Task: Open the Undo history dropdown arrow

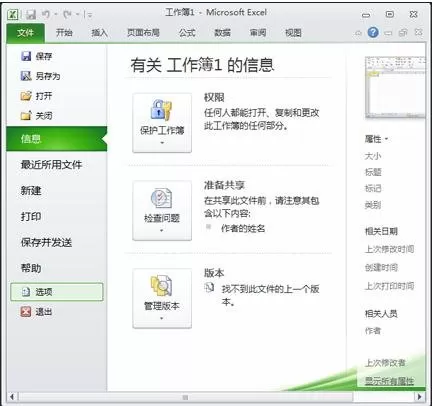Action: click(x=56, y=15)
